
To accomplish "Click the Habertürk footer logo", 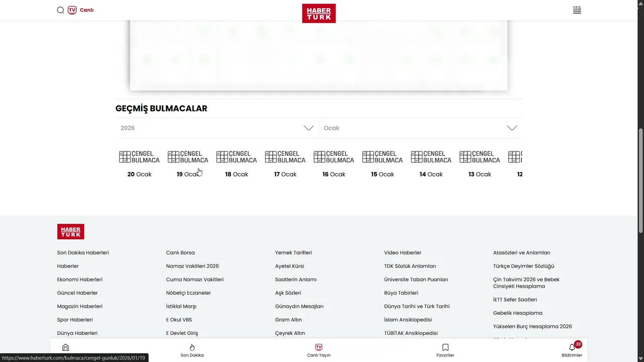I will click(70, 231).
